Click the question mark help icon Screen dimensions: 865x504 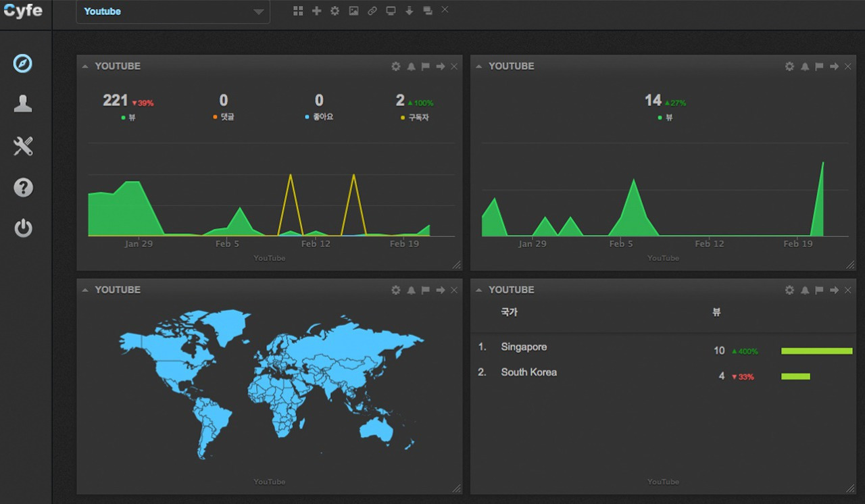pyautogui.click(x=23, y=187)
